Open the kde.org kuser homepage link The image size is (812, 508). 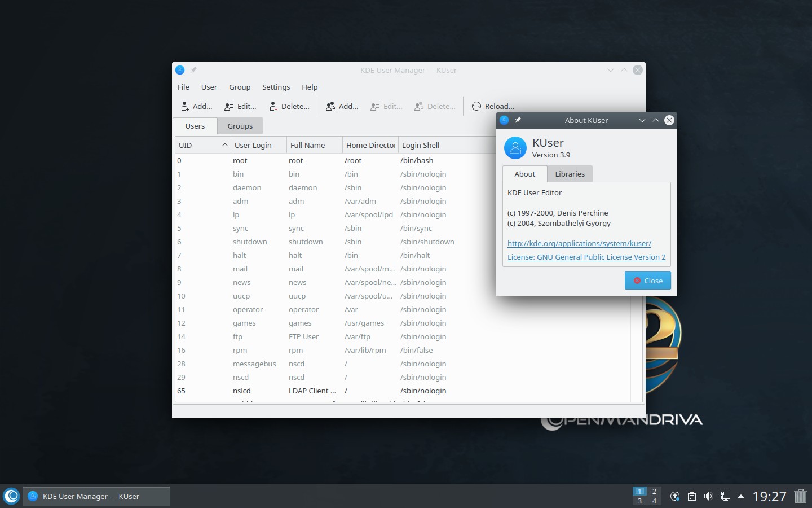click(579, 243)
